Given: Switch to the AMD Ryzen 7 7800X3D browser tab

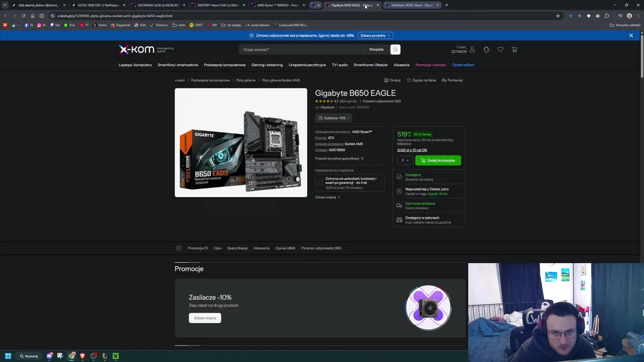Looking at the screenshot, I should (x=278, y=5).
